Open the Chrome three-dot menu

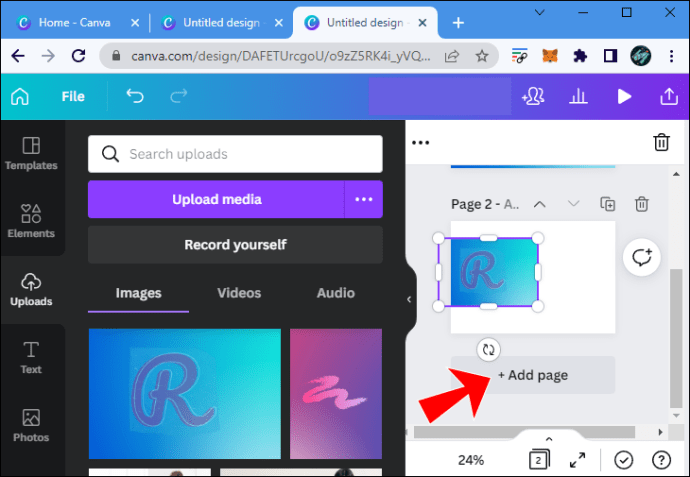[x=671, y=56]
